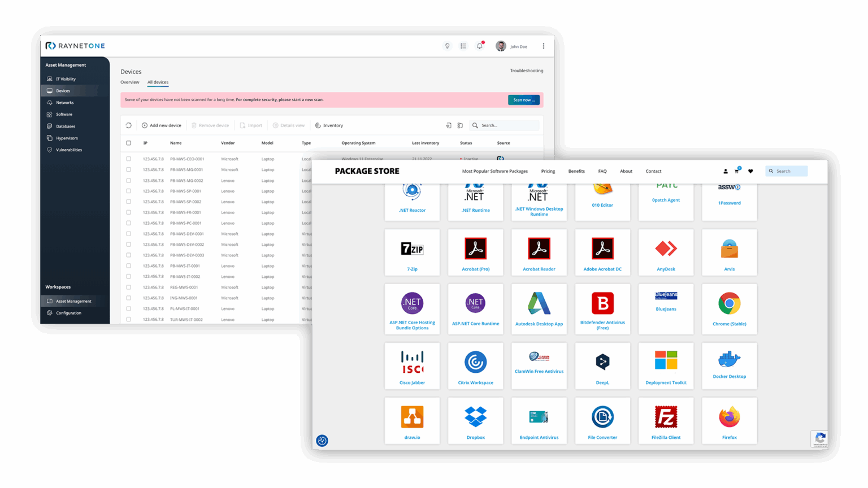Click the refresh icon in the Devices toolbar

click(x=129, y=125)
